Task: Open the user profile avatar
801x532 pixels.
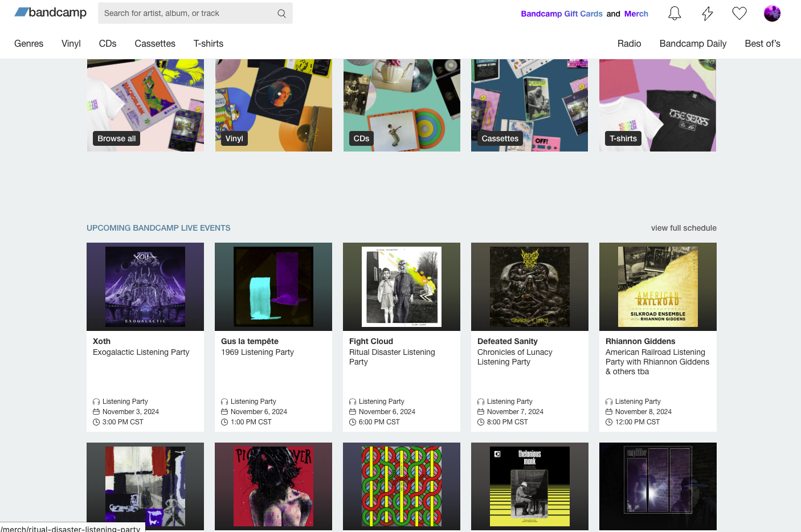Action: click(x=772, y=14)
